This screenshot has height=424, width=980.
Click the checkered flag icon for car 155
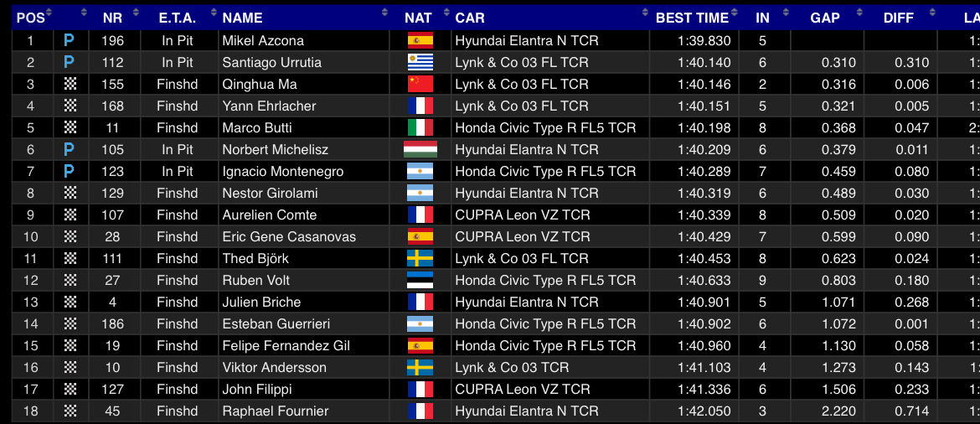70,85
